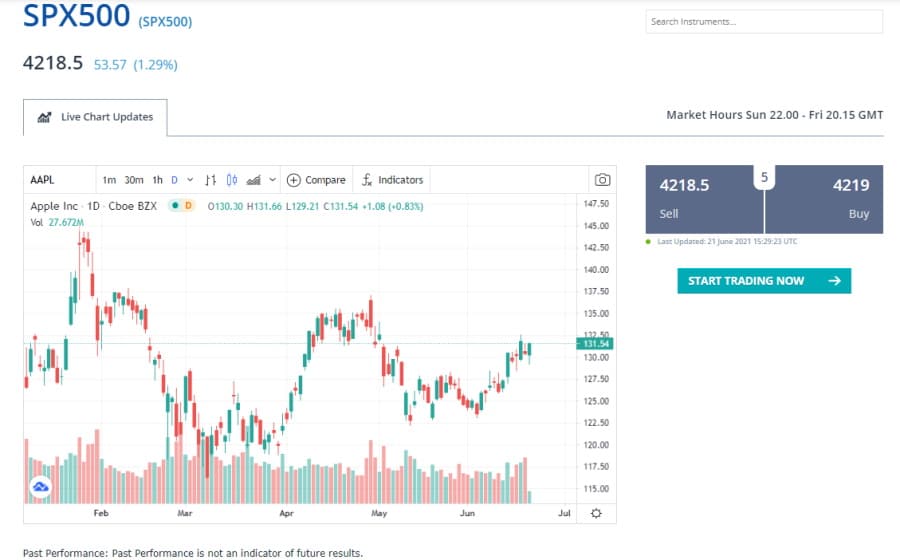
Task: Click the Feb label on time axis
Action: coord(101,513)
